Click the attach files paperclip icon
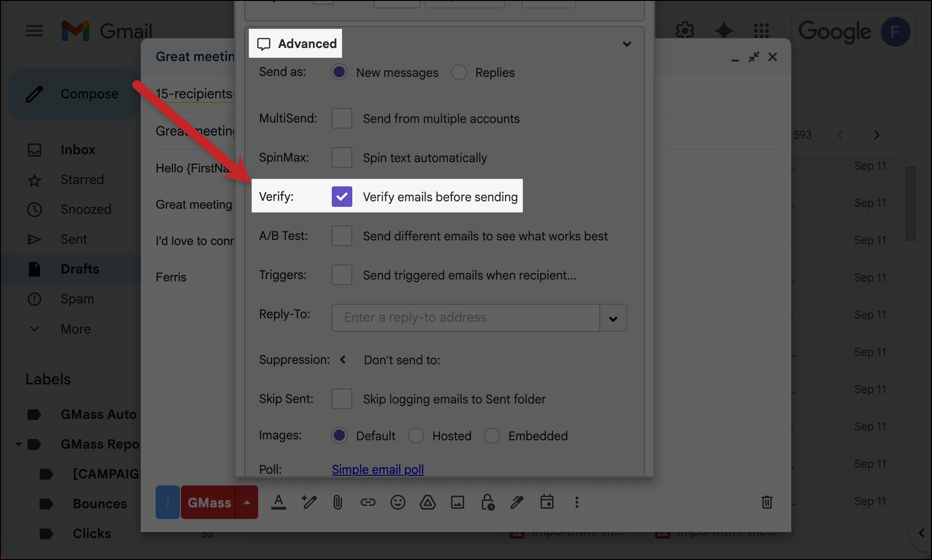The image size is (932, 560). (x=338, y=502)
